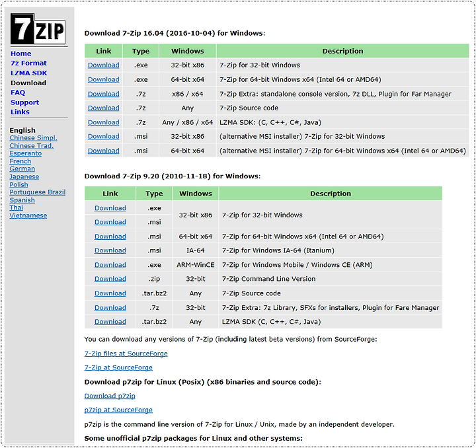
Task: Switch language to Japanese
Action: [24, 176]
